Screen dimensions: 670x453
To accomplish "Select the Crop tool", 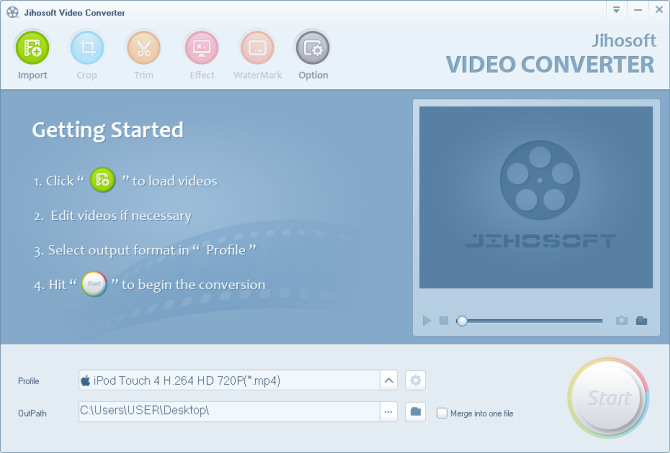I will click(x=87, y=48).
